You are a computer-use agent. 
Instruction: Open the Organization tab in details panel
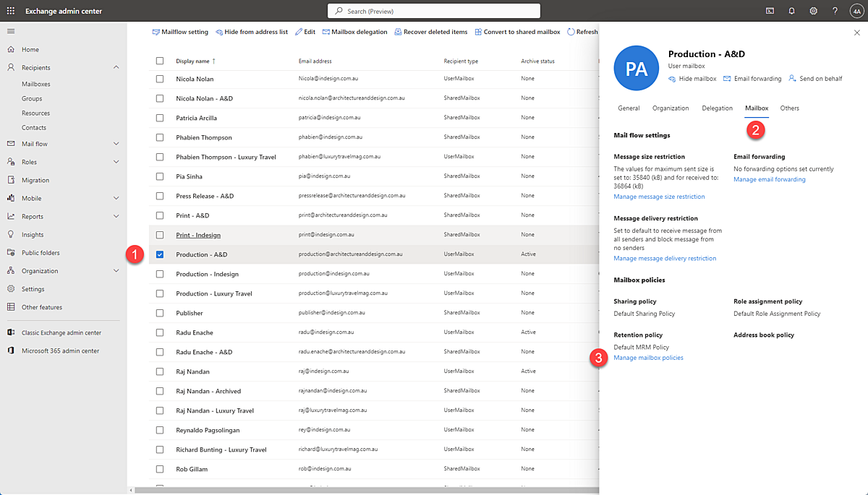click(671, 108)
